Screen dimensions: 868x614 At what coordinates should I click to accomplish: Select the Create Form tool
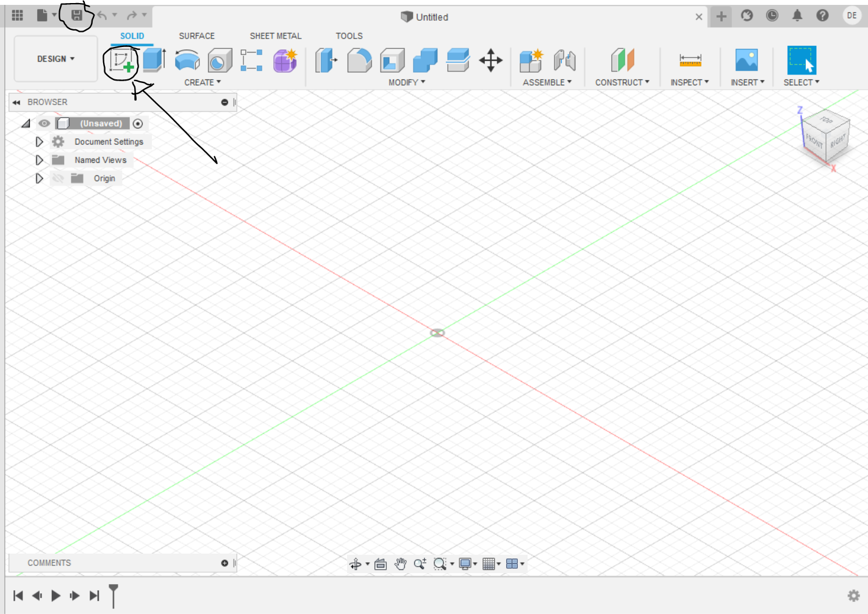(285, 60)
